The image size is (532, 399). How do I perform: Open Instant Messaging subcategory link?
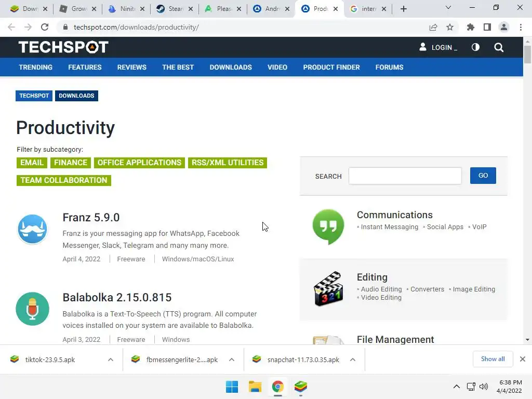pos(390,227)
